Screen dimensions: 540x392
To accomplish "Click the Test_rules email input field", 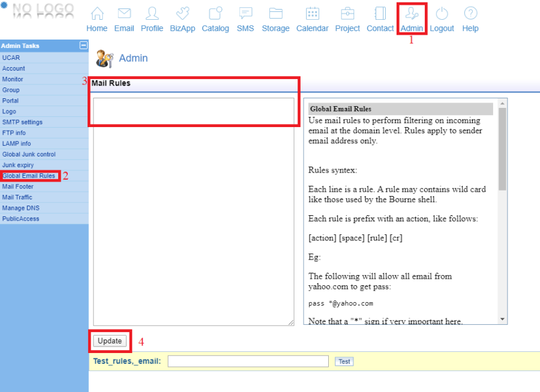I will pos(248,361).
